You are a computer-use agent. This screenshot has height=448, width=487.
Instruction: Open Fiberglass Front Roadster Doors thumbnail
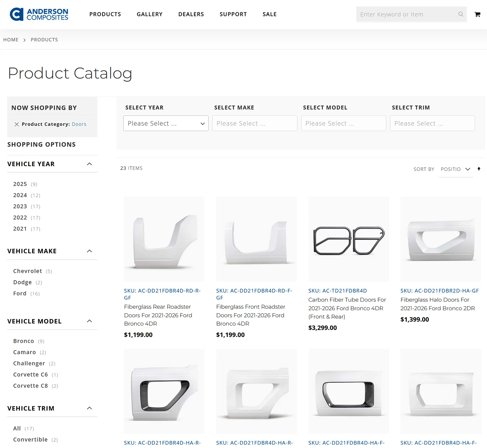[257, 240]
